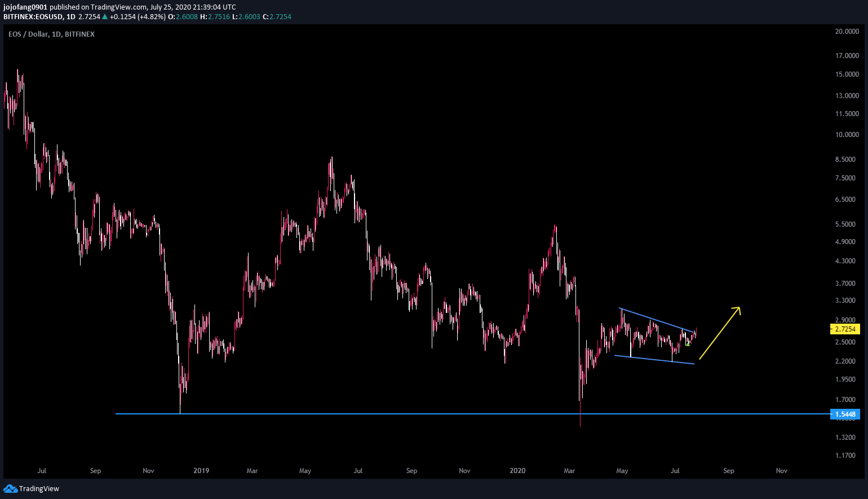
Task: Click the 2020 label on time axis
Action: pyautogui.click(x=517, y=471)
